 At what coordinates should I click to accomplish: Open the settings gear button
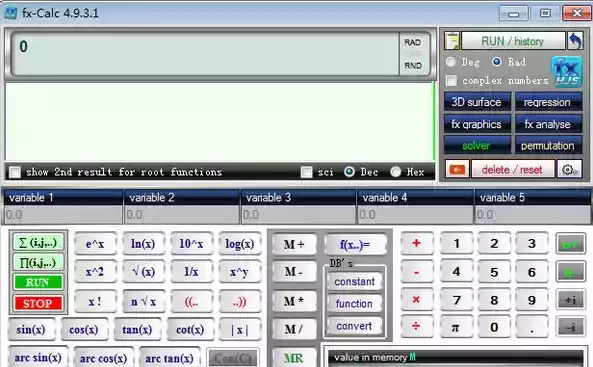click(570, 170)
